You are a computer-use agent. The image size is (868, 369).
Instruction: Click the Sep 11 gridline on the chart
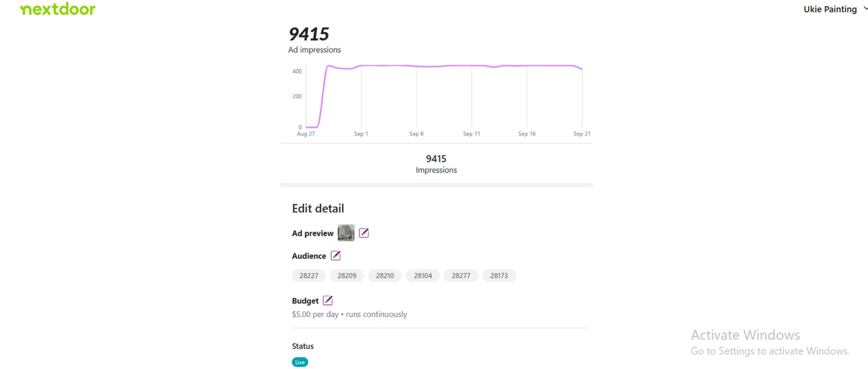(x=471, y=98)
